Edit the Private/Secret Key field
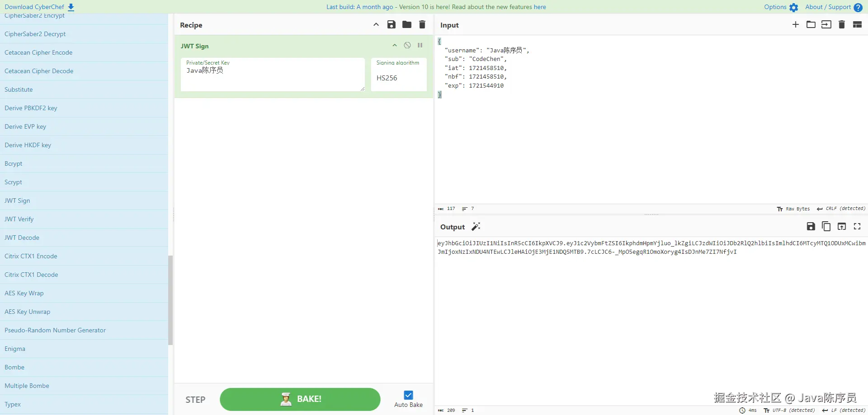This screenshot has height=415, width=868. (x=273, y=75)
